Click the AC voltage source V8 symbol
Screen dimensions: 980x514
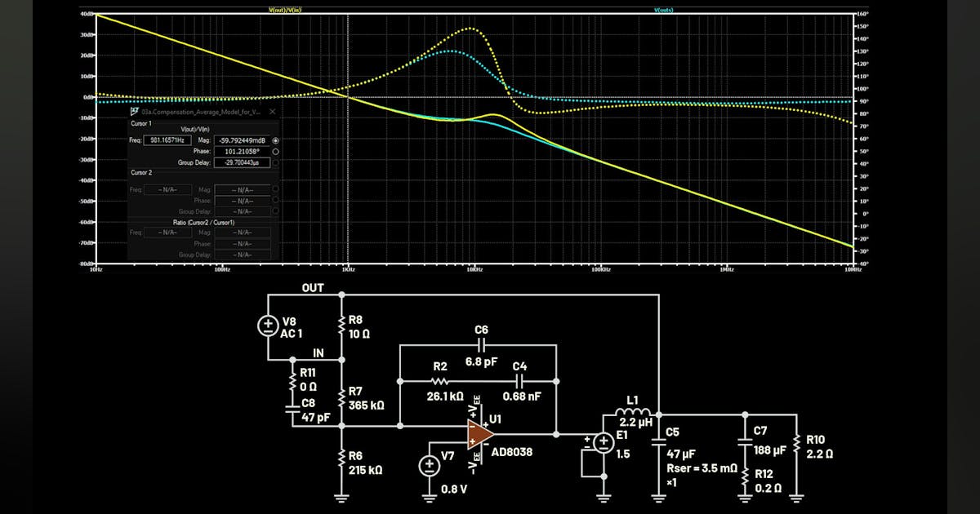(268, 326)
